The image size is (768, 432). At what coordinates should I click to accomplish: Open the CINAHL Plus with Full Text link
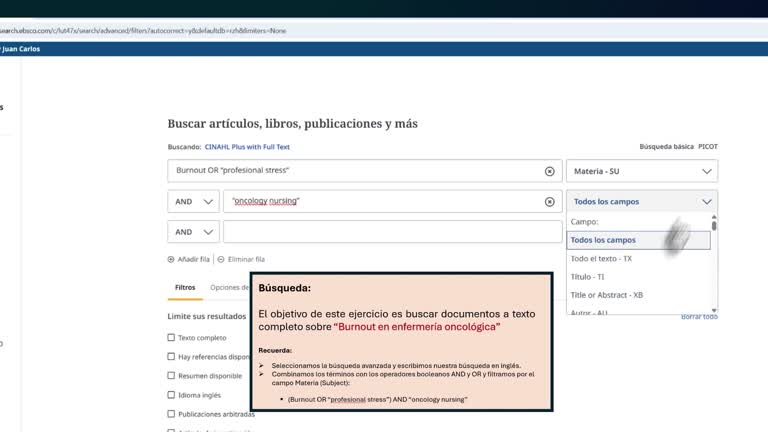click(x=247, y=147)
